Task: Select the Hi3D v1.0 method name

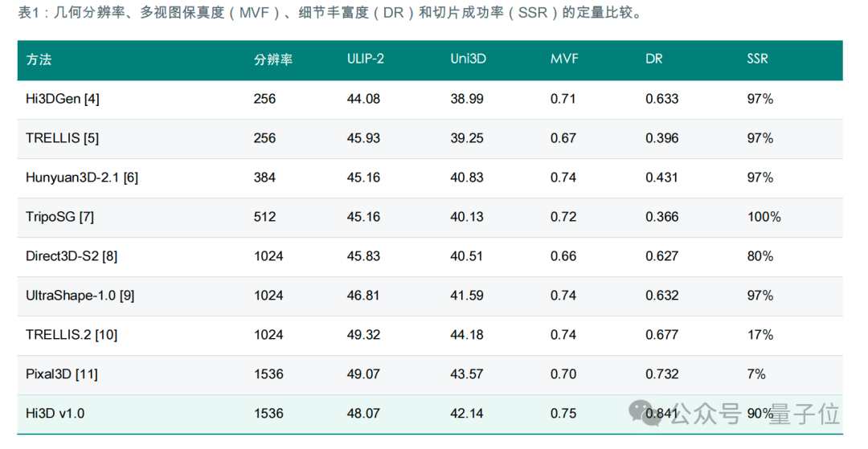Action: tap(55, 413)
